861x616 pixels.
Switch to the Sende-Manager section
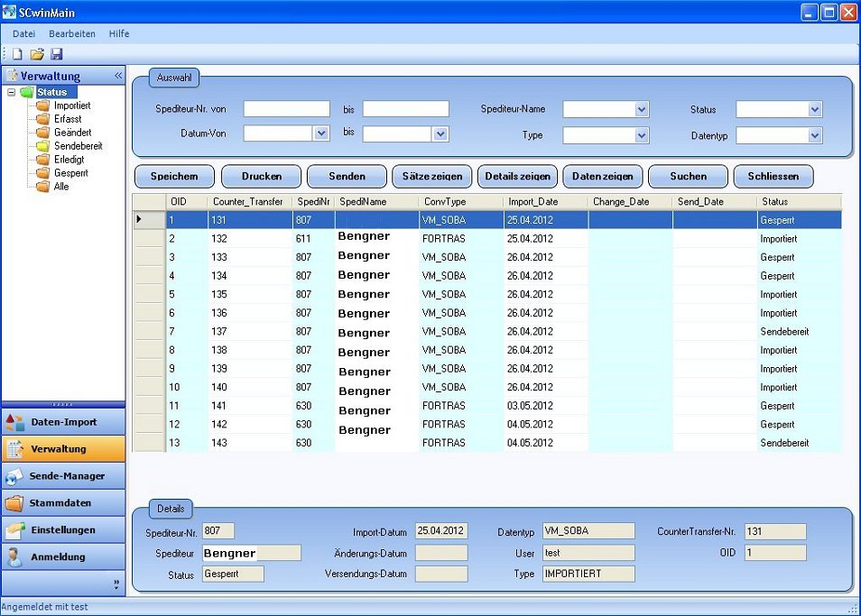[x=64, y=476]
